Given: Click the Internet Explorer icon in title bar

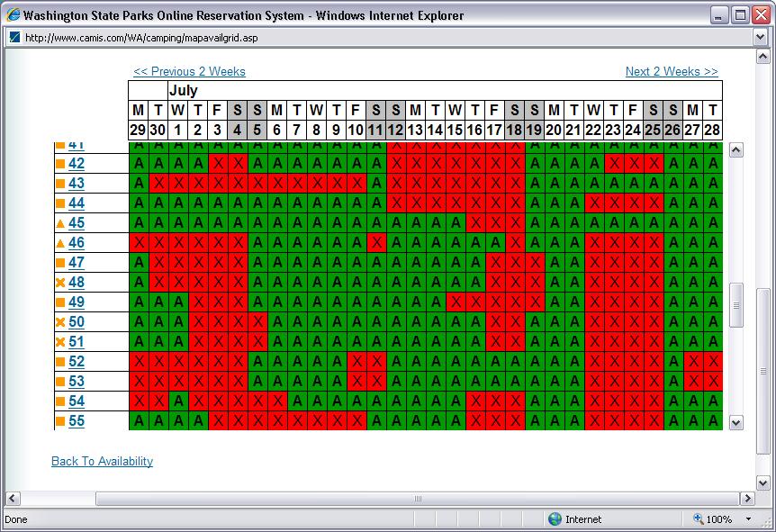Looking at the screenshot, I should [x=13, y=15].
